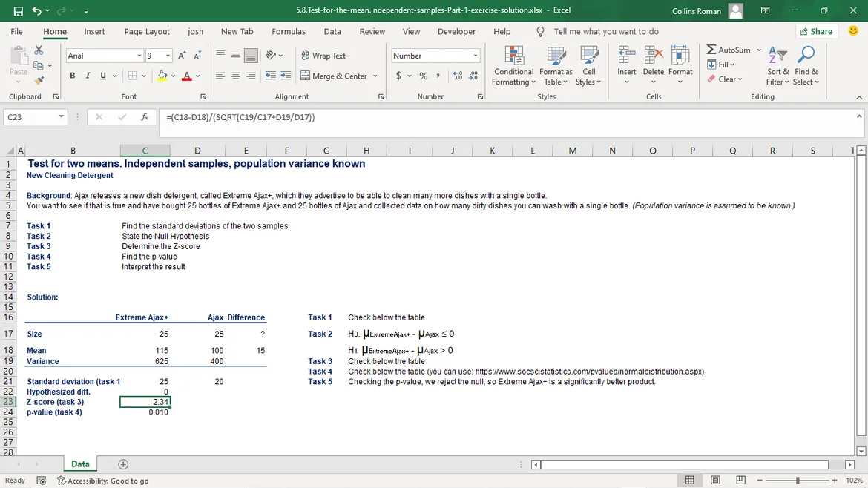Open the Page Layout tab
Screen dimensions: 868x488
pyautogui.click(x=147, y=32)
